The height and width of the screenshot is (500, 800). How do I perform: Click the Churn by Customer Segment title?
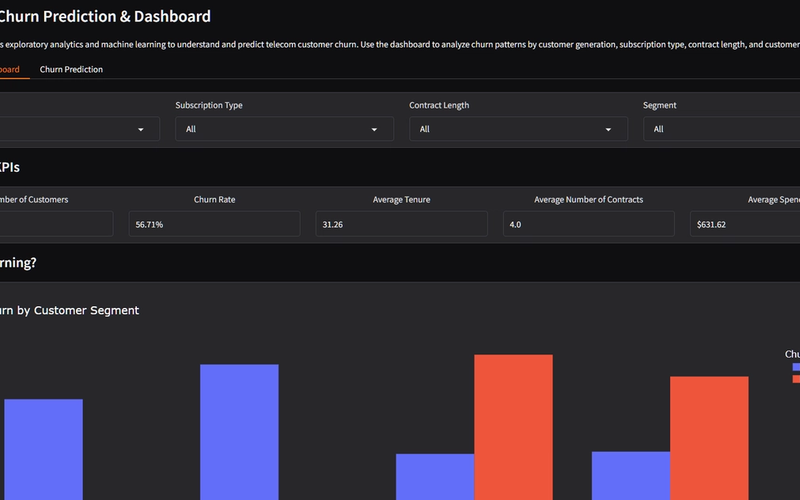pyautogui.click(x=69, y=310)
